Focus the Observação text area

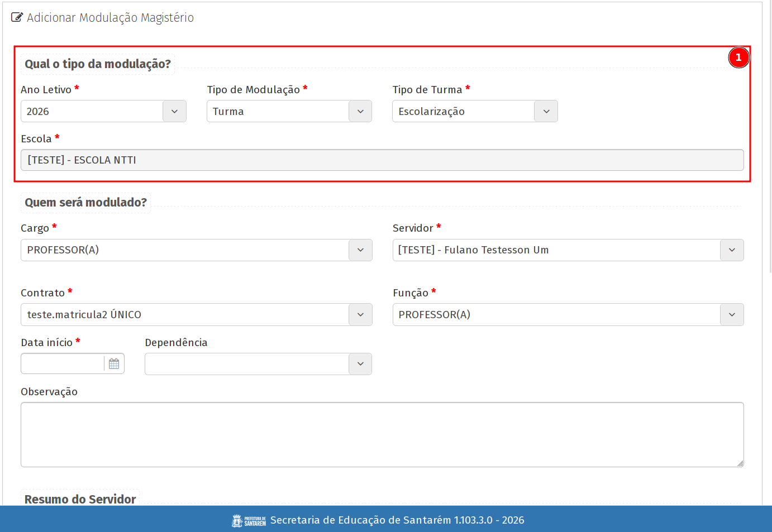(x=382, y=434)
